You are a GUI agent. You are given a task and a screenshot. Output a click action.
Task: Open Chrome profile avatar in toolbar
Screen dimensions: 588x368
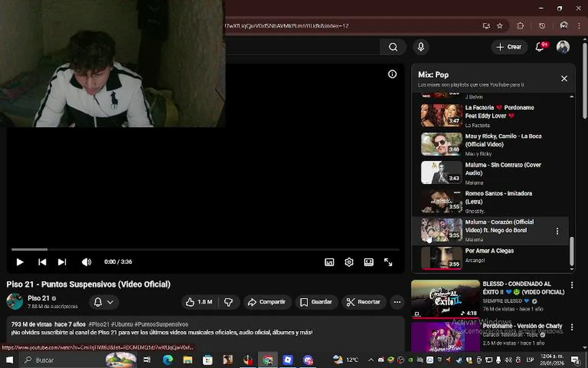coord(563,26)
